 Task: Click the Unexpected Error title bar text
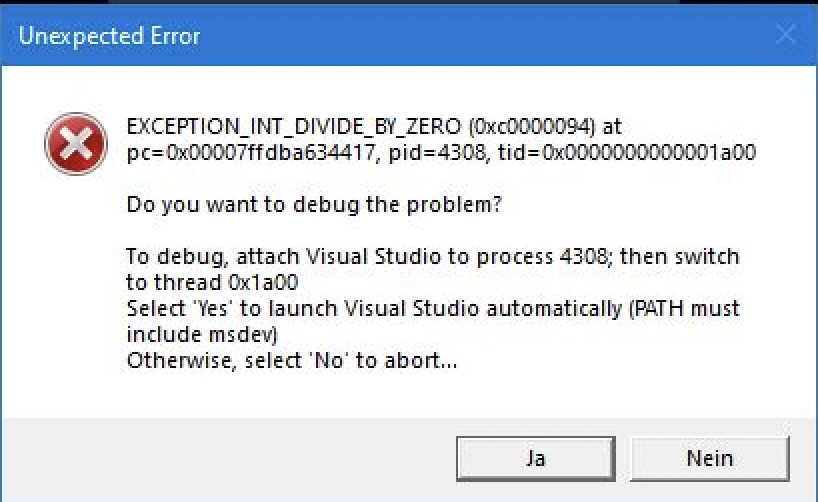click(x=110, y=37)
